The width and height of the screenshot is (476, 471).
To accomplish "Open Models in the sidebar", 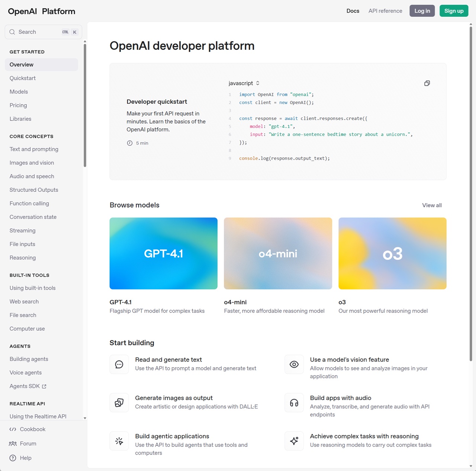I will tap(19, 92).
